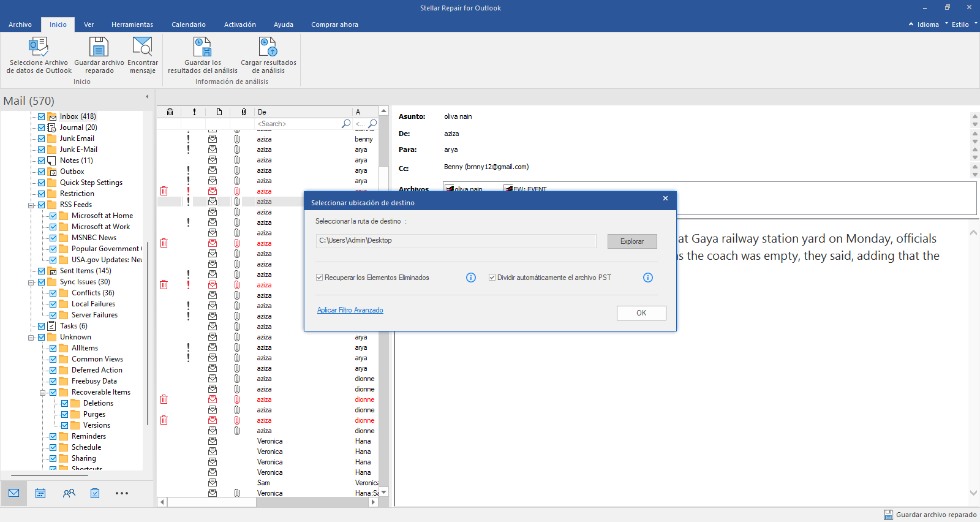Viewport: 980px width, 522px height.
Task: Switch to Mail view icon
Action: 14,493
